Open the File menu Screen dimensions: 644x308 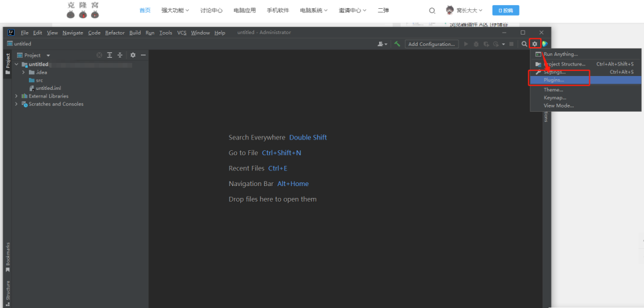[x=25, y=33]
